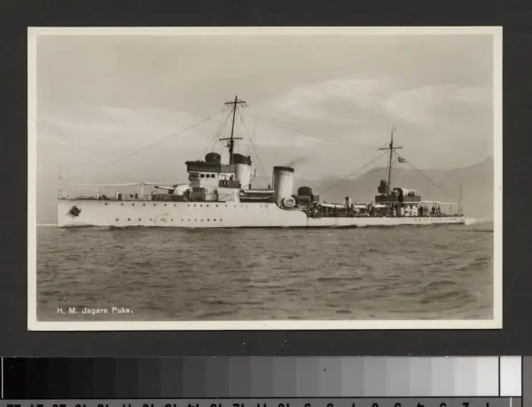Click the ship's tall forward mast
Image resolution: width=532 pixels, height=407 pixels.
[233, 129]
